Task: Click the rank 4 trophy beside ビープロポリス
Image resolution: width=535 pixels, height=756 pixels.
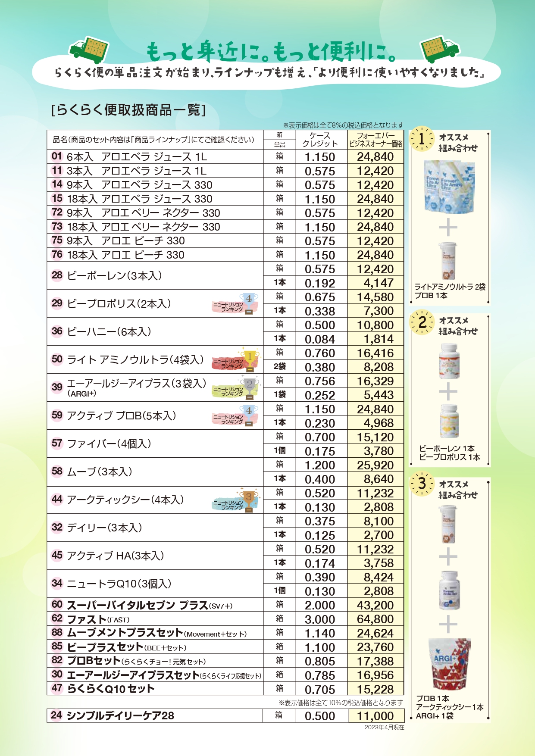Action: pos(249,304)
